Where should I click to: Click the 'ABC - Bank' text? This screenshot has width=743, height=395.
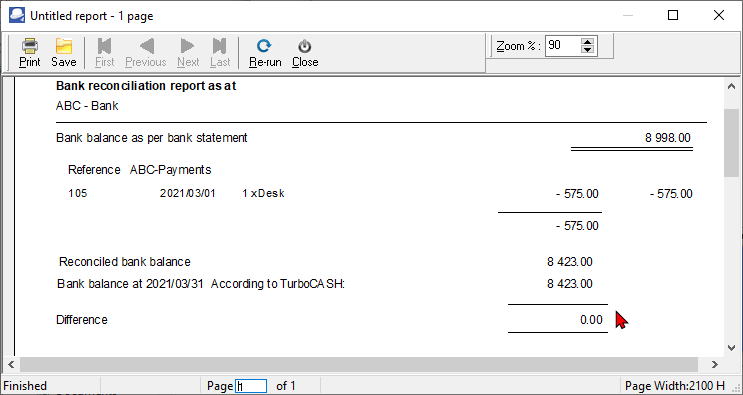coord(87,106)
